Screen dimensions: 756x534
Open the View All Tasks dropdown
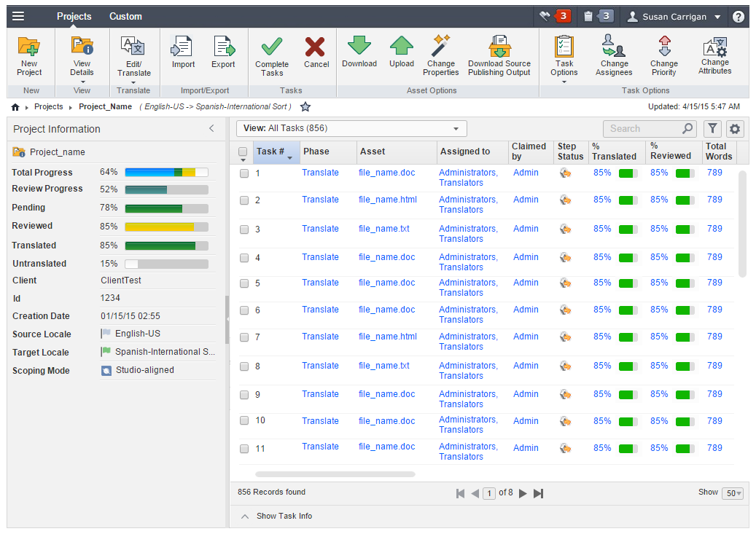(x=351, y=128)
